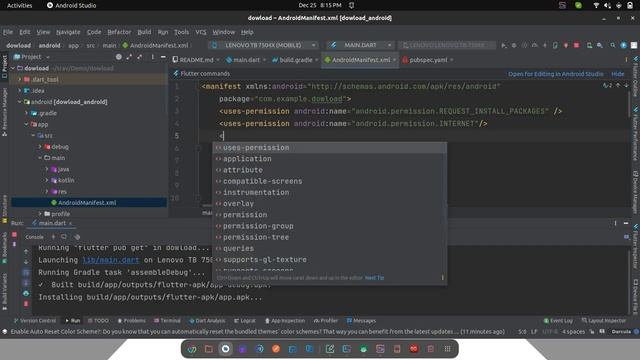640x360 pixels.
Task: Click the hot restart icon in Console toolbar
Action: 64,237
